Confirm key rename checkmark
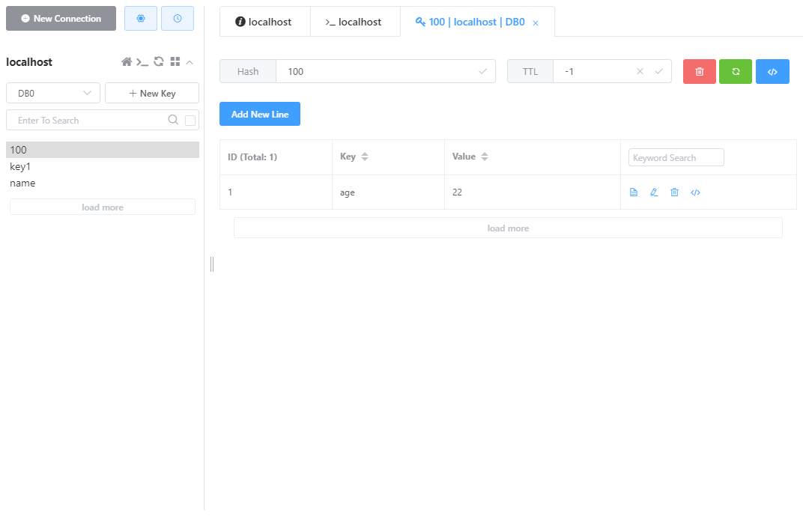The image size is (812, 516). [x=482, y=71]
